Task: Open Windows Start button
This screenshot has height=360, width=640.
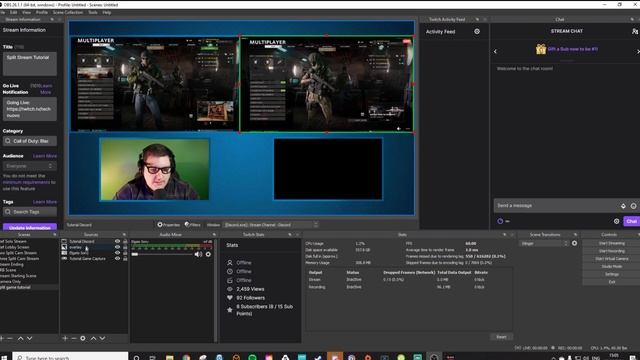Action: point(4,357)
